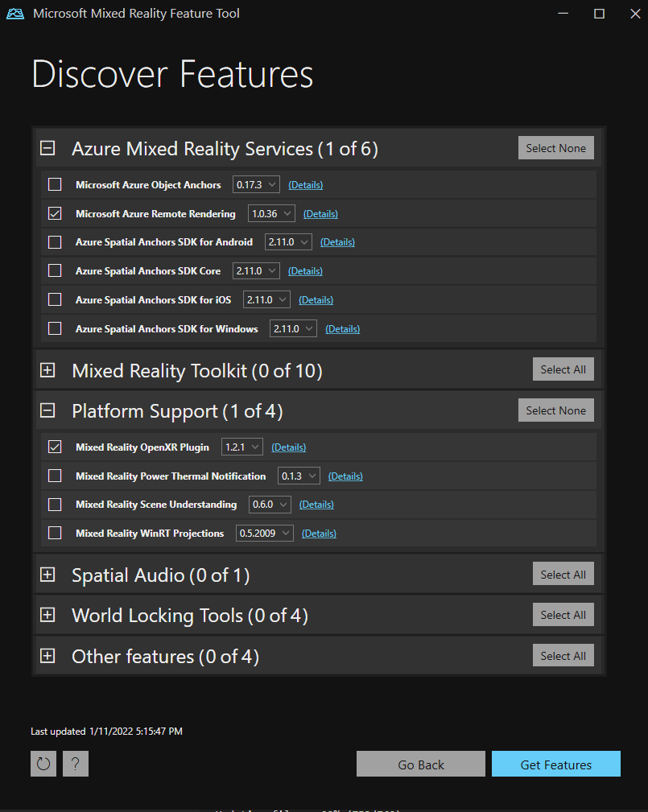Click Select None for Azure Mixed Reality Services
The height and width of the screenshot is (812, 648).
coord(555,147)
